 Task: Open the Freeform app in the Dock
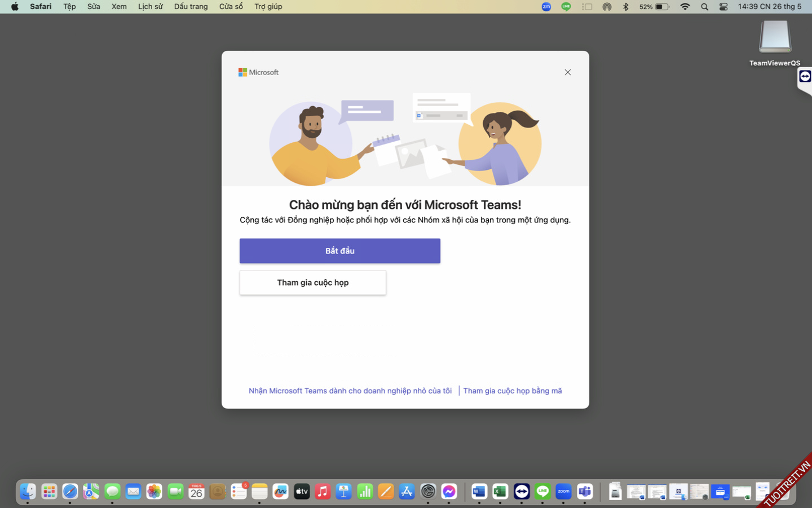click(x=280, y=492)
